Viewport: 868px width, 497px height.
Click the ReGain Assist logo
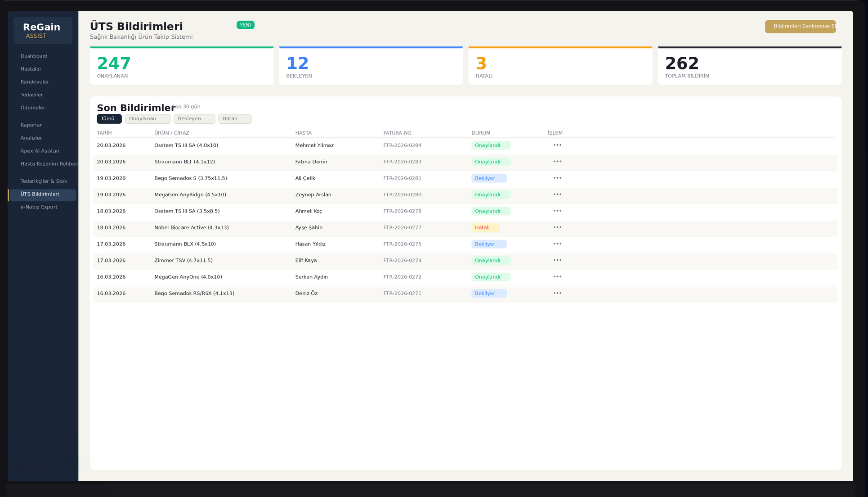[43, 31]
